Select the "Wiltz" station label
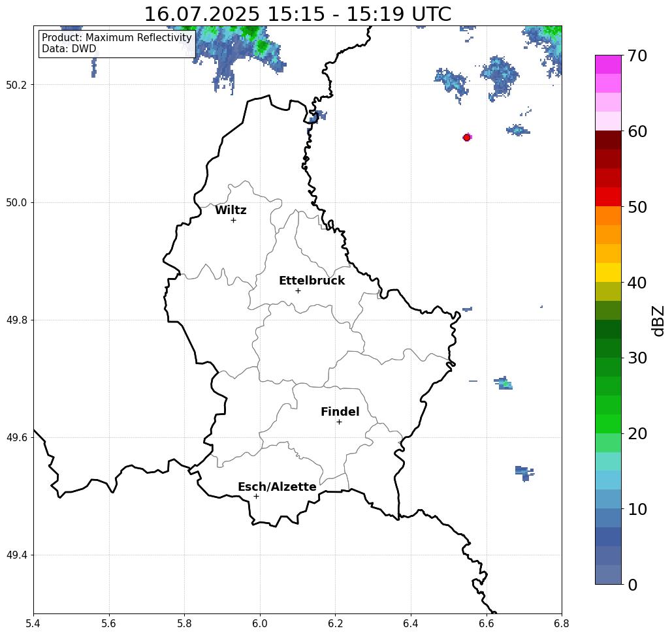The width and height of the screenshot is (672, 635). pos(231,210)
